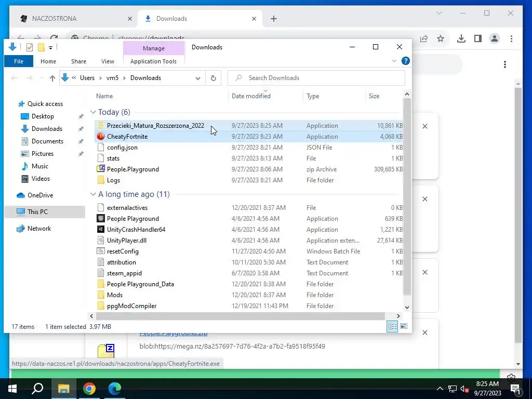Expand the Explorer ribbon chevron
The height and width of the screenshot is (399, 532).
click(x=394, y=61)
